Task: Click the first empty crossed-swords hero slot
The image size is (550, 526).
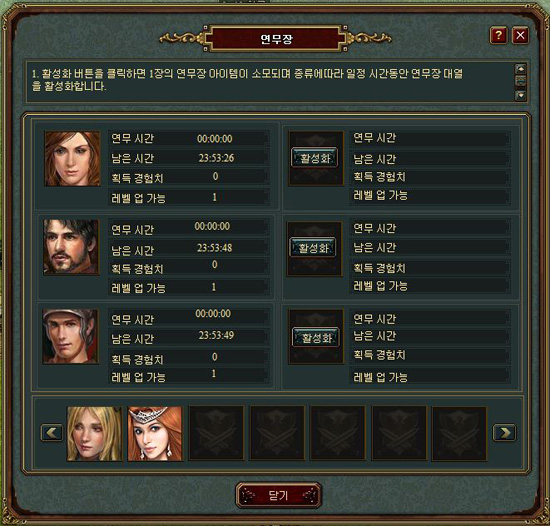Action: tap(216, 433)
